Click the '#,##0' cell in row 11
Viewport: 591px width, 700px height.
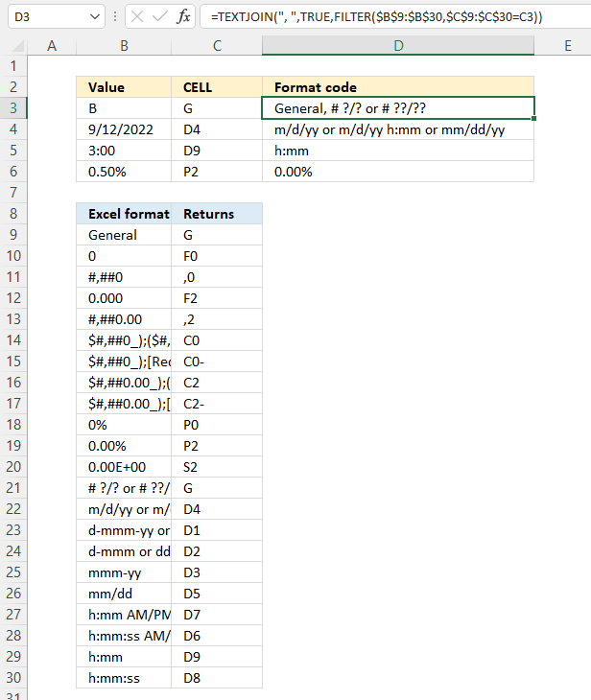pos(124,277)
